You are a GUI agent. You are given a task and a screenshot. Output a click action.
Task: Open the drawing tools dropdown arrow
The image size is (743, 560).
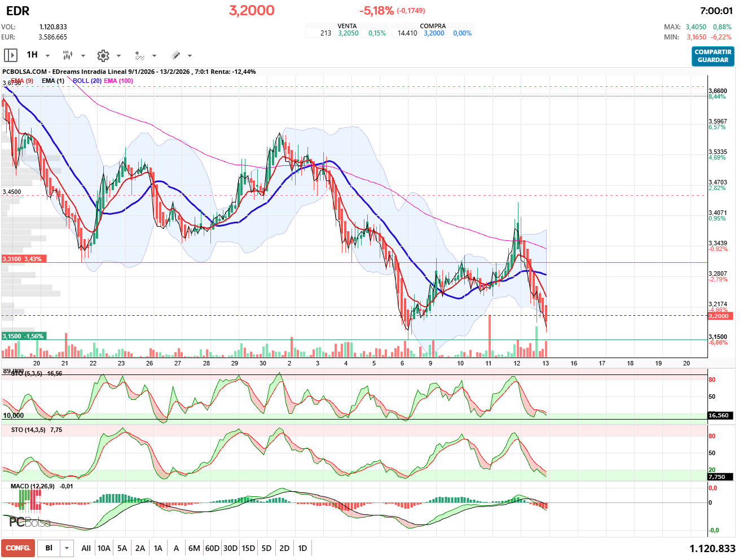tap(190, 56)
